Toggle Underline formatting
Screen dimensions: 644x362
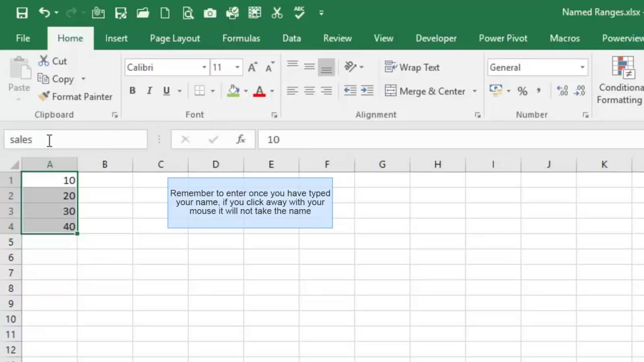(166, 91)
